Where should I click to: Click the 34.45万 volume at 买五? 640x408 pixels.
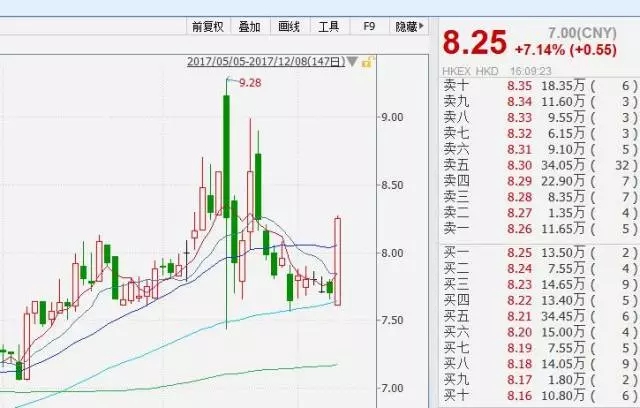click(563, 317)
